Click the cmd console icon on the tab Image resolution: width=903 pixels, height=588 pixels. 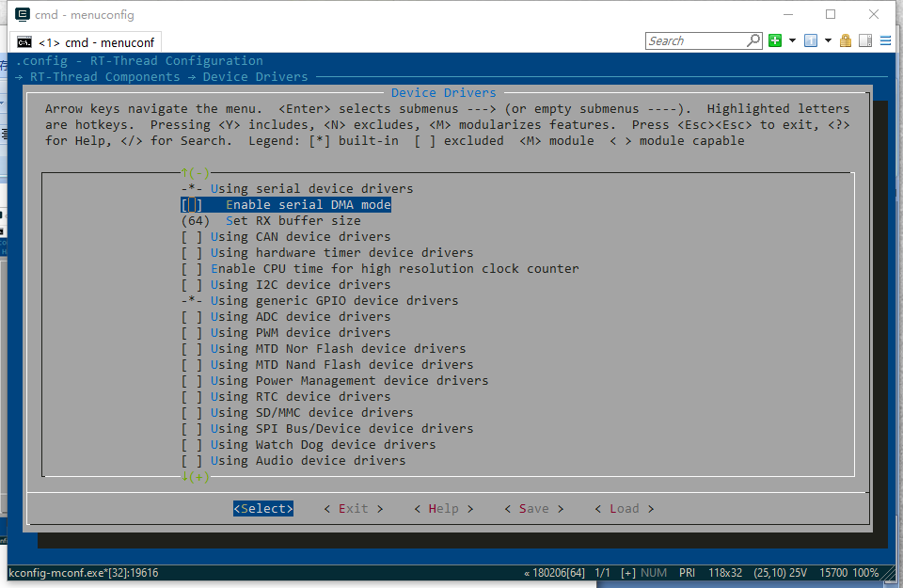(x=24, y=42)
